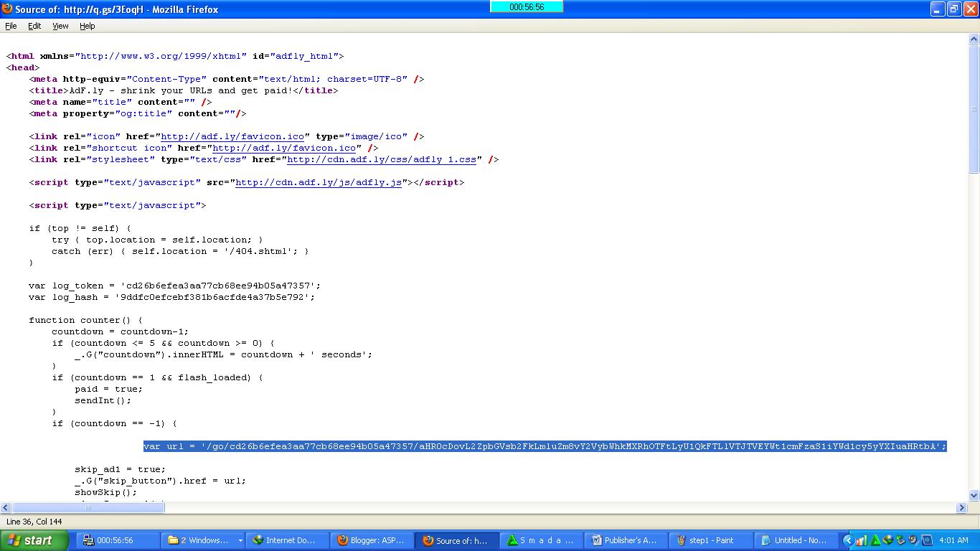Switch to Internet Download Manager taskbar button
Image resolution: width=980 pixels, height=551 pixels.
(287, 540)
